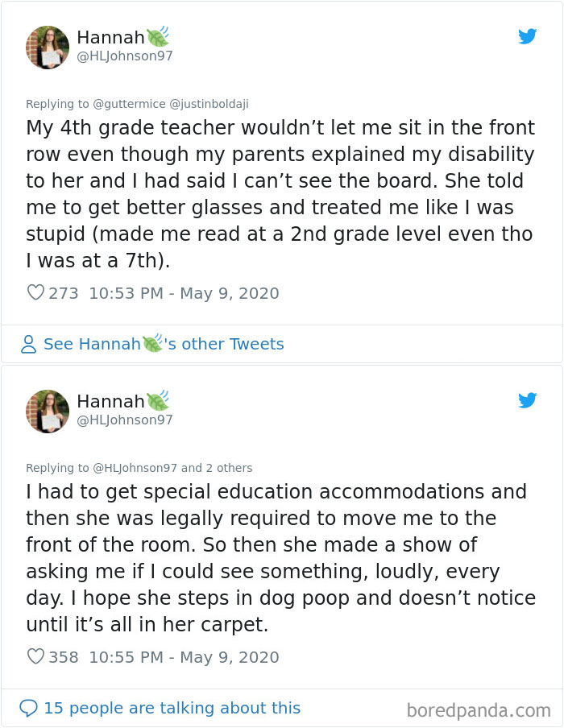Click the person icon beside other Tweets link
Image resolution: width=564 pixels, height=728 pixels.
click(x=31, y=344)
